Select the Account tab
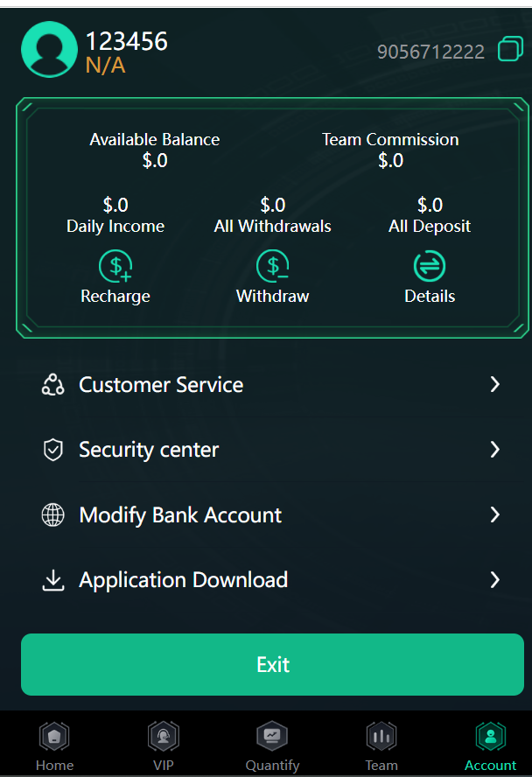This screenshot has height=777, width=532. (490, 746)
